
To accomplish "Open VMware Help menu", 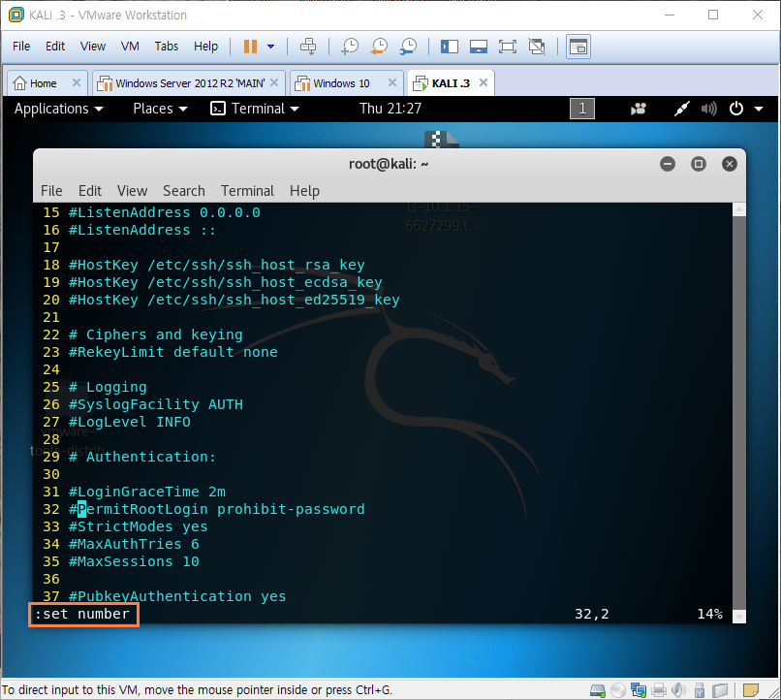I will [205, 47].
